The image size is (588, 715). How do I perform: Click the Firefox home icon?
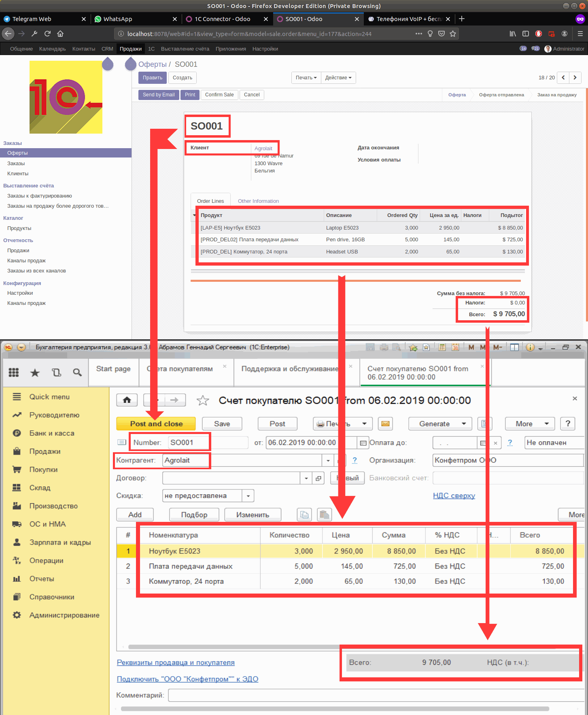60,34
